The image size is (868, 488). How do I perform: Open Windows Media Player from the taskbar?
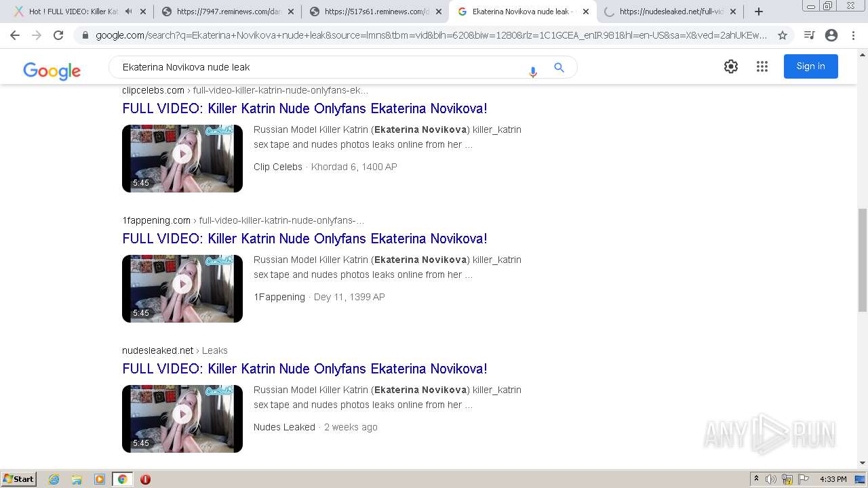[100, 479]
